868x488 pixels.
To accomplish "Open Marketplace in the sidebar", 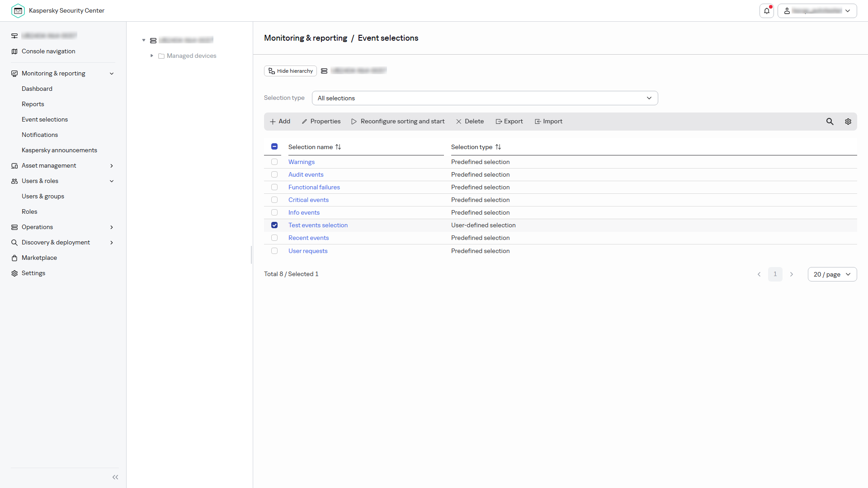I will point(39,258).
